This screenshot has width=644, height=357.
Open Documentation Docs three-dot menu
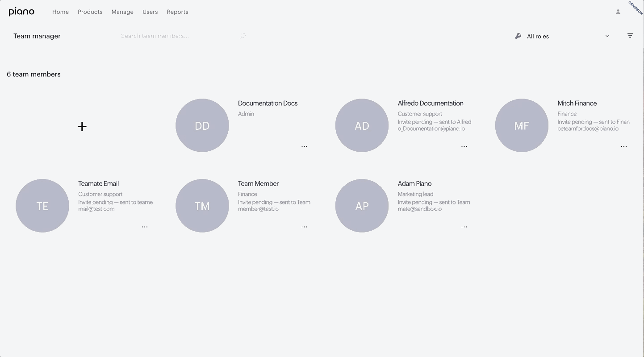click(305, 146)
